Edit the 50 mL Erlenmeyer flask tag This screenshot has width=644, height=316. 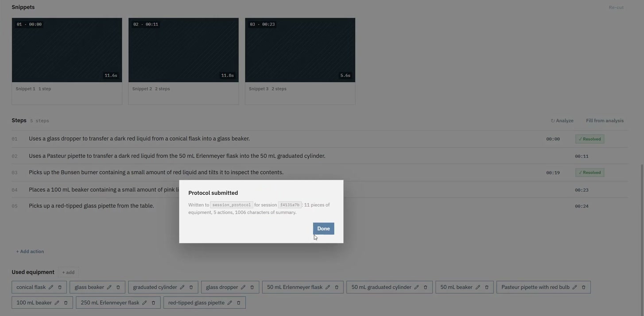(x=328, y=287)
